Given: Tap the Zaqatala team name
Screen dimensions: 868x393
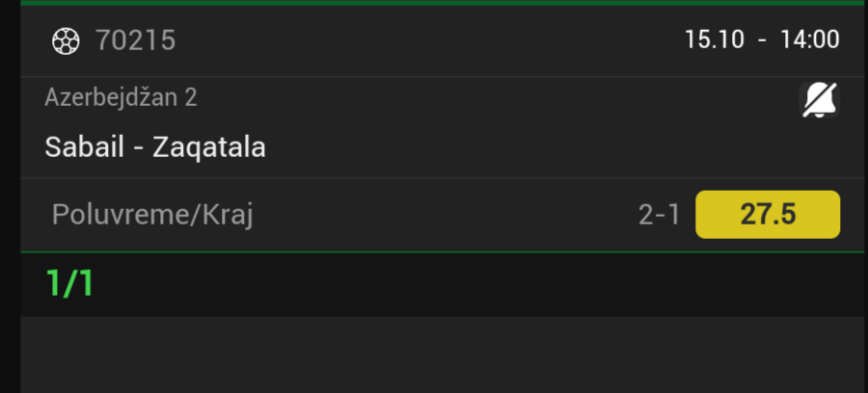Looking at the screenshot, I should 209,147.
